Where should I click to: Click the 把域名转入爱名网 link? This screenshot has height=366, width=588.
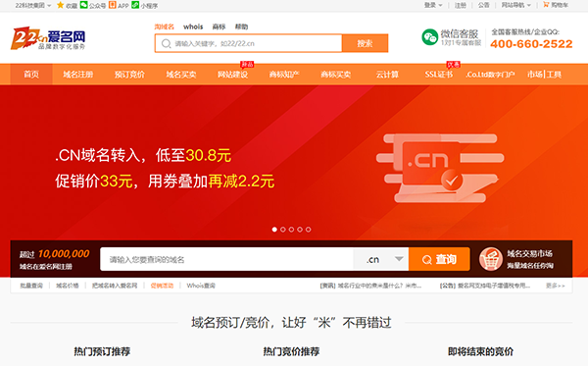tap(115, 286)
